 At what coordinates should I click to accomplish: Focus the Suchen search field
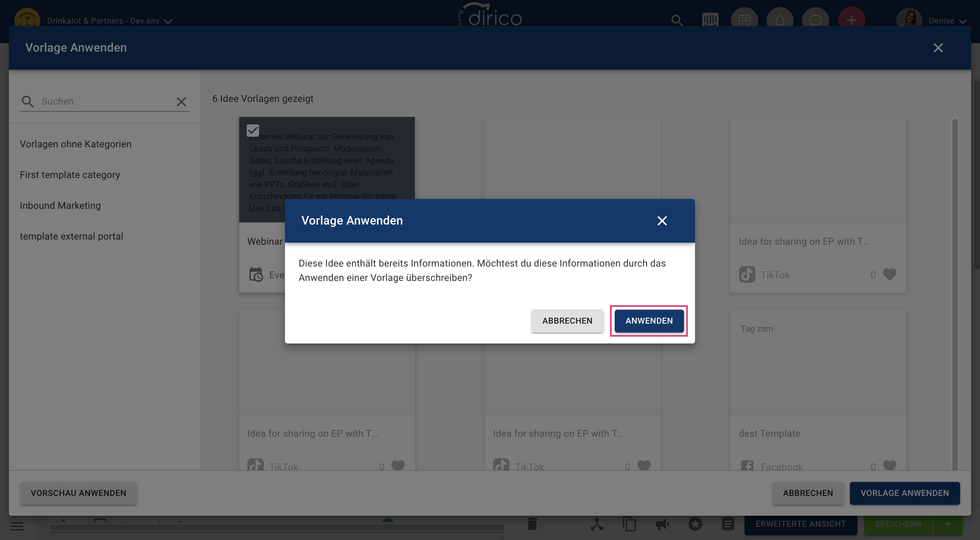point(105,101)
